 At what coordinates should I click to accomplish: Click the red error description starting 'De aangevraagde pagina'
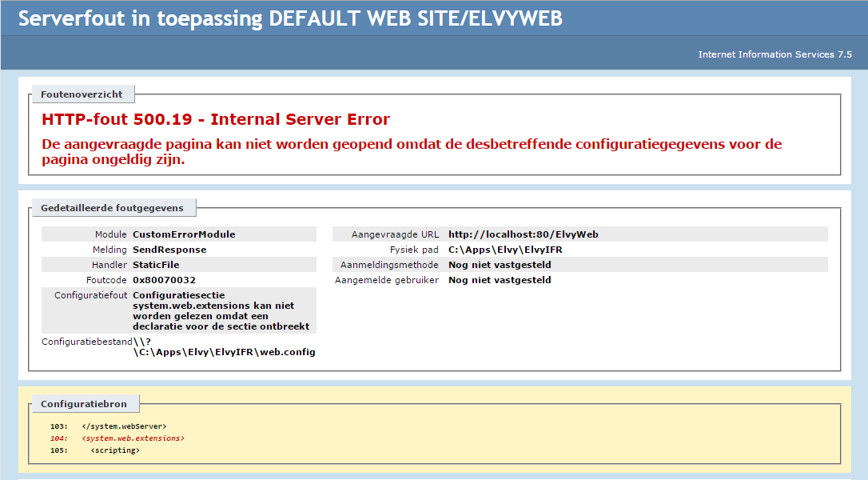point(412,151)
